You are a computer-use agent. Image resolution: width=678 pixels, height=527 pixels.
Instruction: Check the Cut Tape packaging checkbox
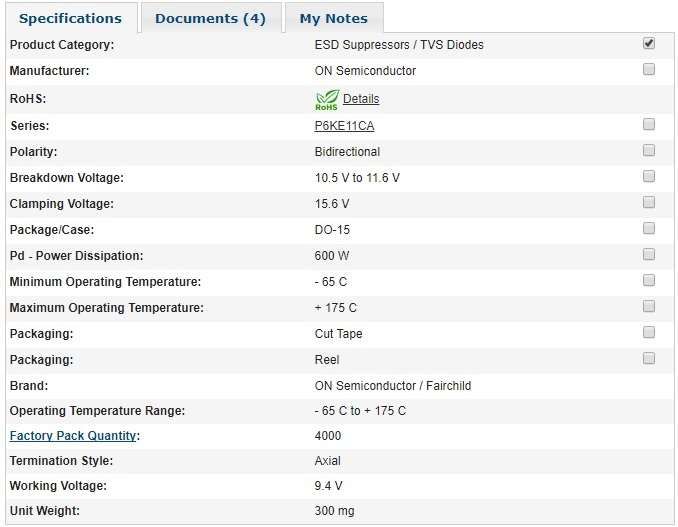pyautogui.click(x=649, y=332)
